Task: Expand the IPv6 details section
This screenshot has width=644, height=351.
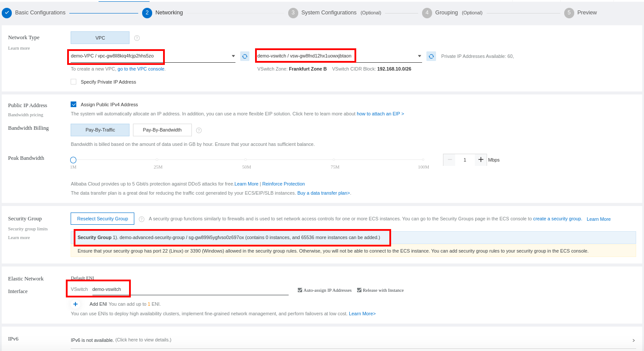Action: point(634,340)
